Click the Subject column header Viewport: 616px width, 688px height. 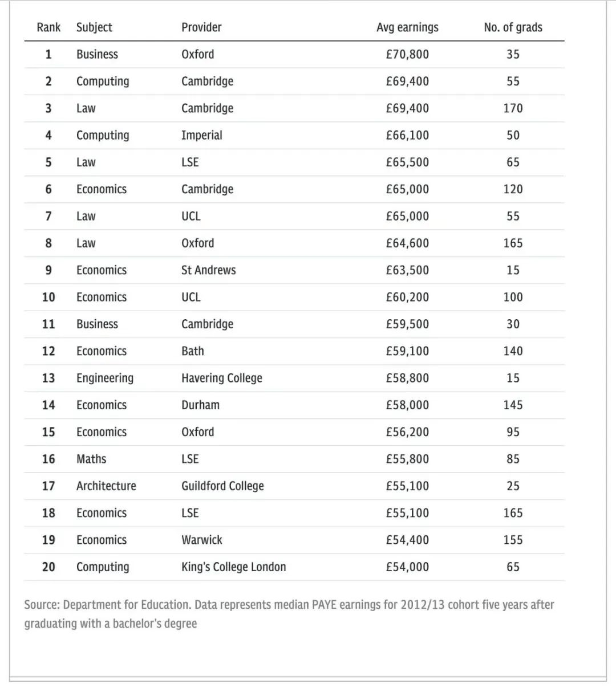pos(94,27)
